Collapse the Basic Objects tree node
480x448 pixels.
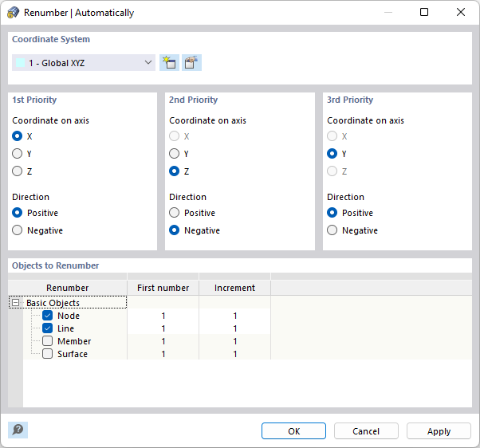15,303
